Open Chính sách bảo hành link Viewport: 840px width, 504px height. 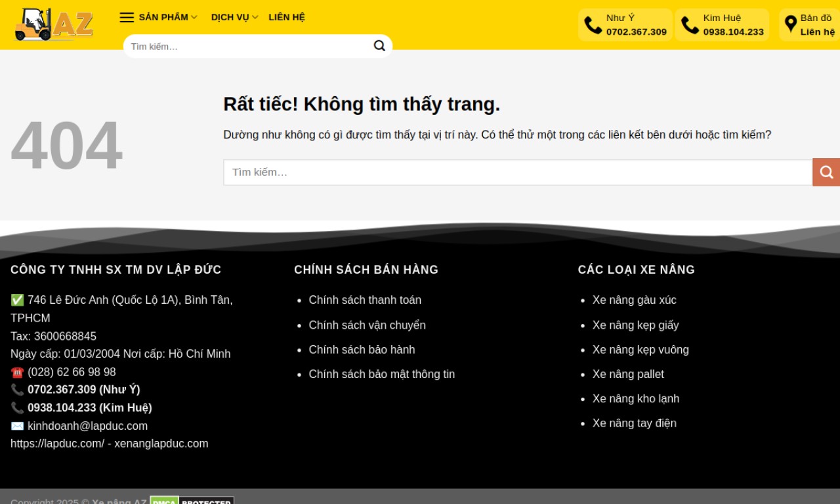pyautogui.click(x=362, y=350)
